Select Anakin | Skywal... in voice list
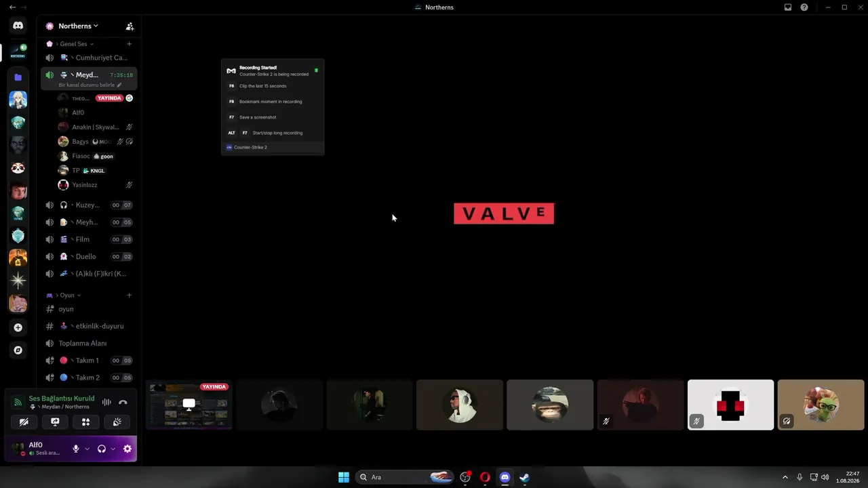 coord(96,127)
